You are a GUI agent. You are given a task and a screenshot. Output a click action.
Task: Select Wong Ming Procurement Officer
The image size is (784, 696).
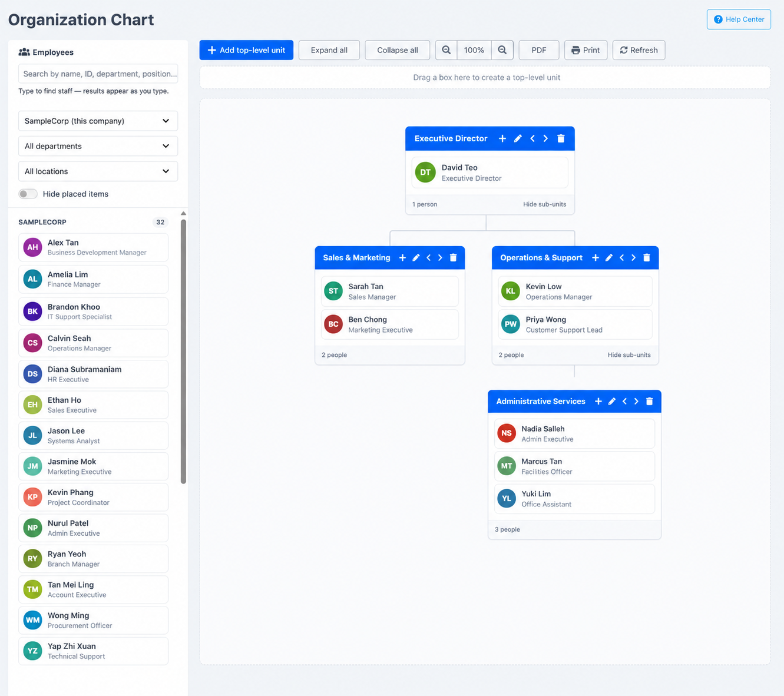[x=93, y=620]
